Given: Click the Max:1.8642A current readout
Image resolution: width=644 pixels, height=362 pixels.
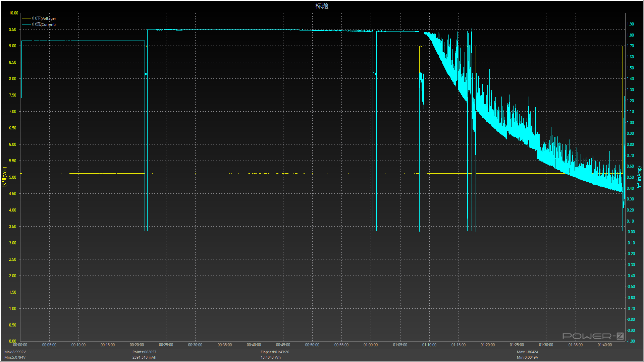Looking at the screenshot, I should [x=527, y=352].
